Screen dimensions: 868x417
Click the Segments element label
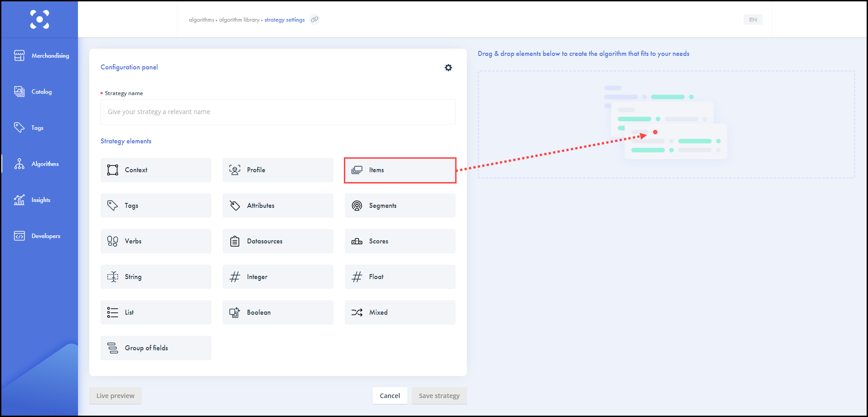tap(383, 206)
